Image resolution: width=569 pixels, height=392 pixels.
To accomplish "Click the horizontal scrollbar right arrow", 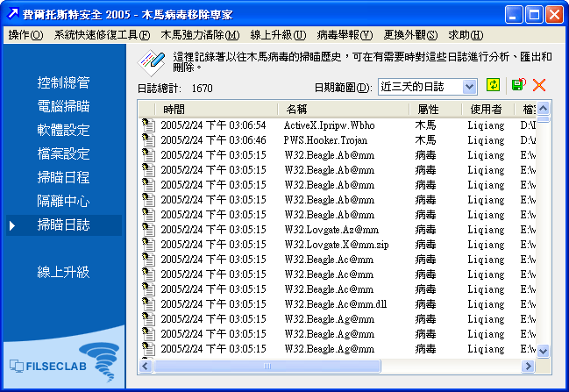I will pyautogui.click(x=528, y=366).
